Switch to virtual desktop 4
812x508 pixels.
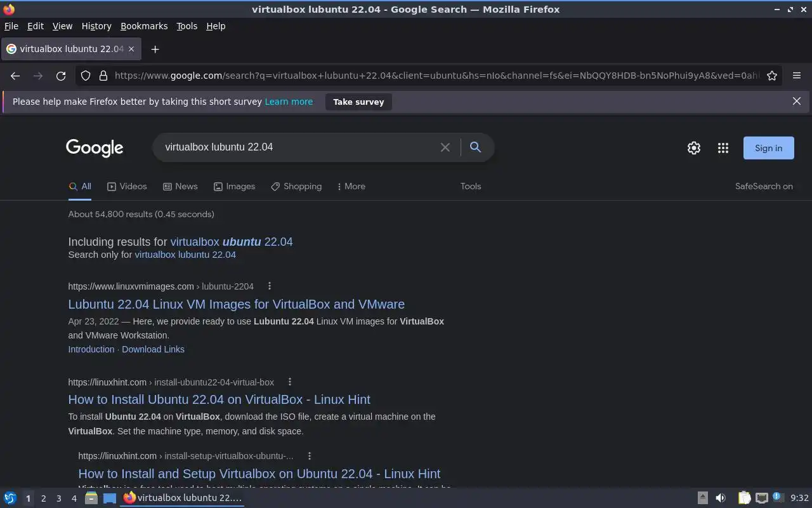(74, 498)
